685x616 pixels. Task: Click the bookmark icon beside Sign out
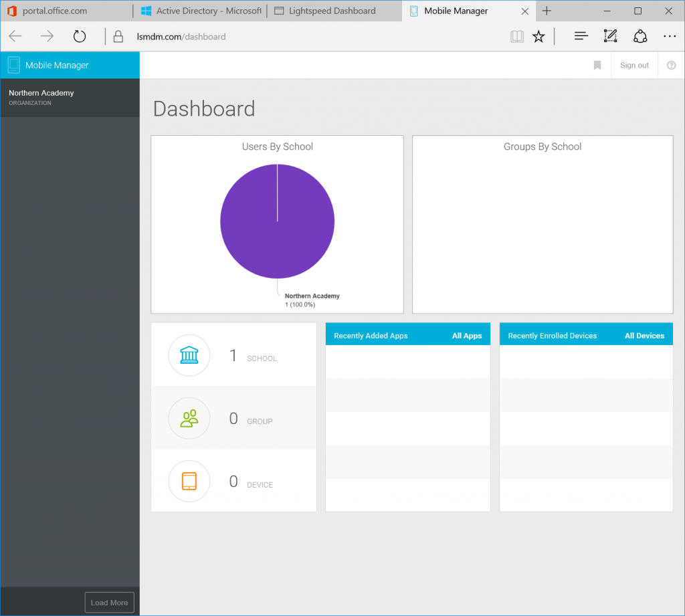[597, 65]
